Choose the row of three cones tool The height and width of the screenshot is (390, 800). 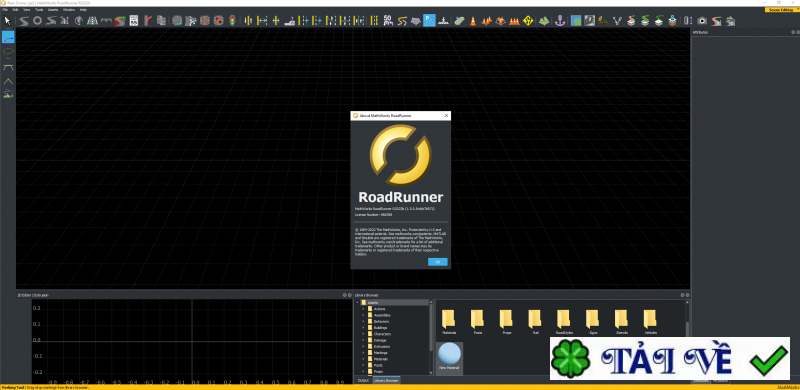[514, 21]
